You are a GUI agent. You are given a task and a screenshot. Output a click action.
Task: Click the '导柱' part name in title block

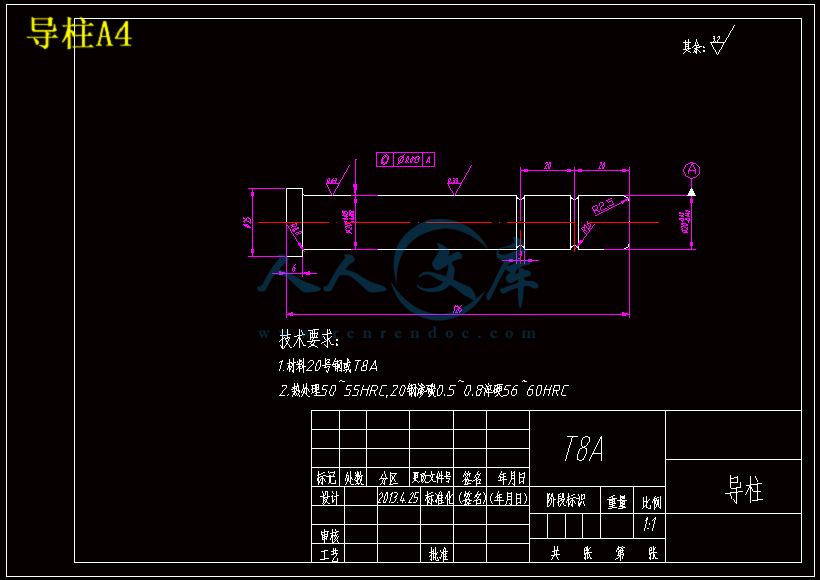[744, 490]
